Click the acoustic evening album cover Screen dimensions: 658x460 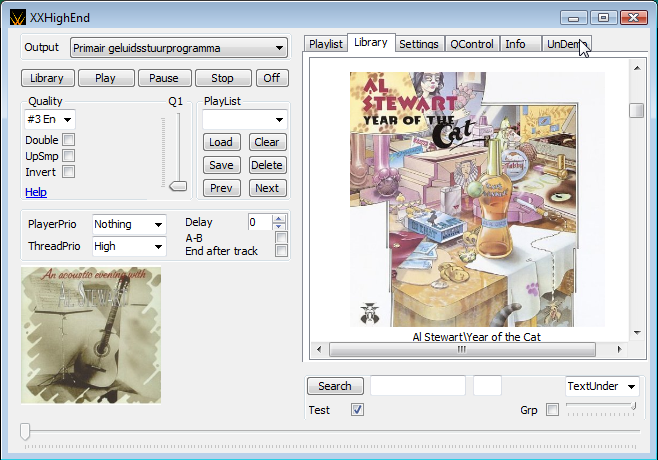coord(91,335)
